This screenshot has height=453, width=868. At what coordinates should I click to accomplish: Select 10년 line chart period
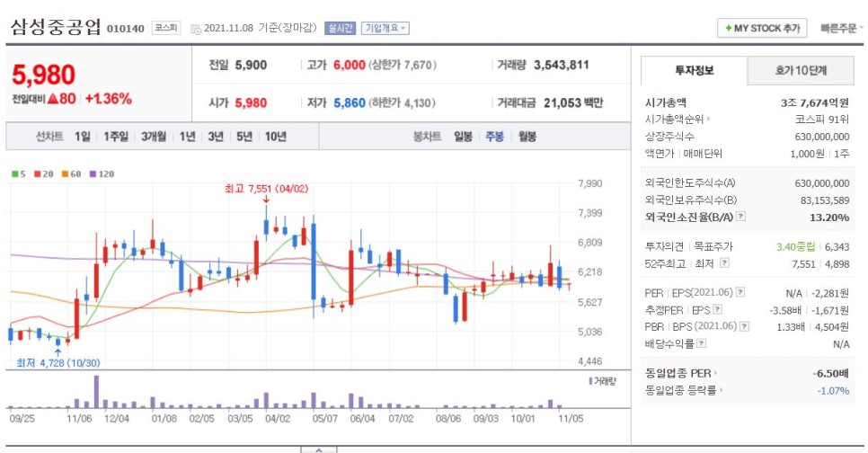[275, 137]
